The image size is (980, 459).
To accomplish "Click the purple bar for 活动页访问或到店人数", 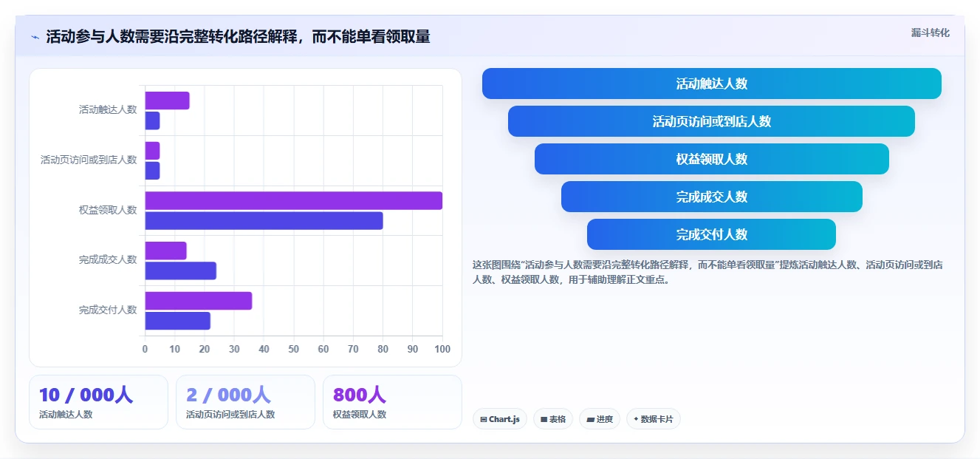I will point(152,151).
